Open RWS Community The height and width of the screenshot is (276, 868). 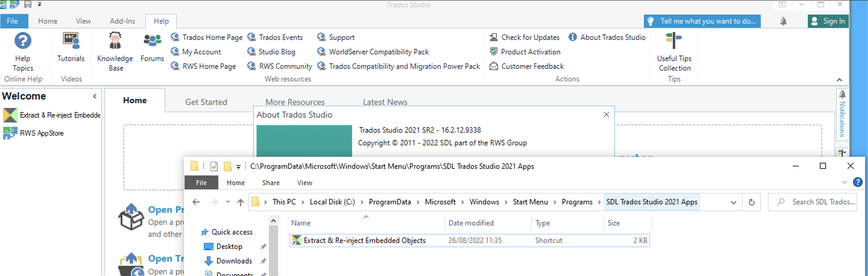point(280,66)
